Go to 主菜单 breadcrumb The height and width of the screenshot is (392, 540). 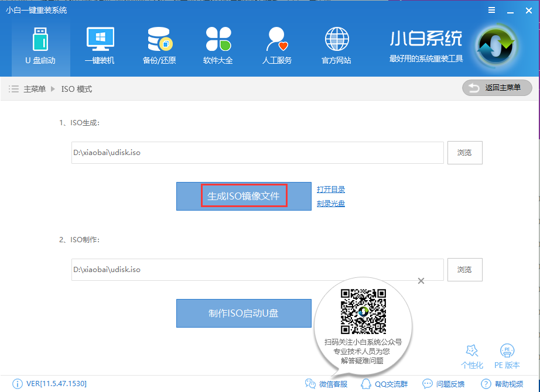click(35, 89)
